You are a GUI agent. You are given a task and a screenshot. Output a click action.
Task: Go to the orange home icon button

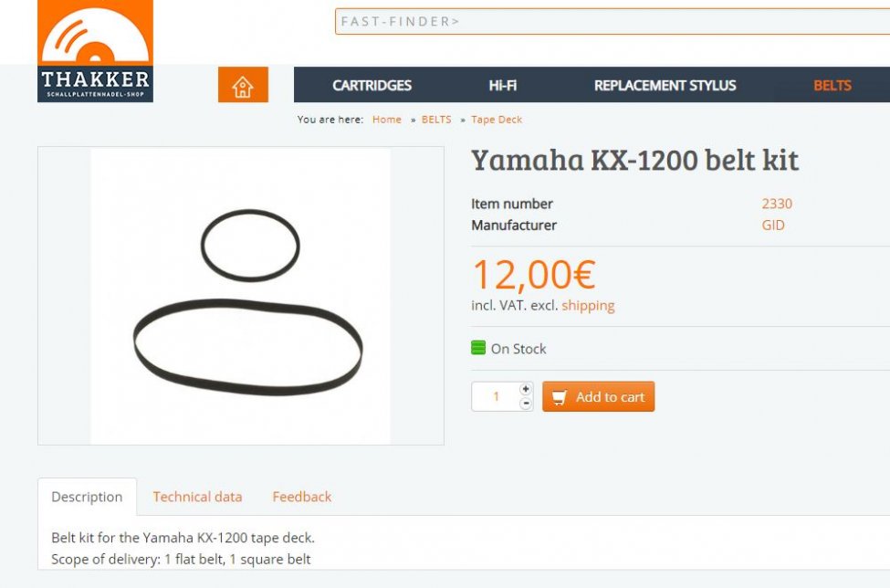[243, 85]
